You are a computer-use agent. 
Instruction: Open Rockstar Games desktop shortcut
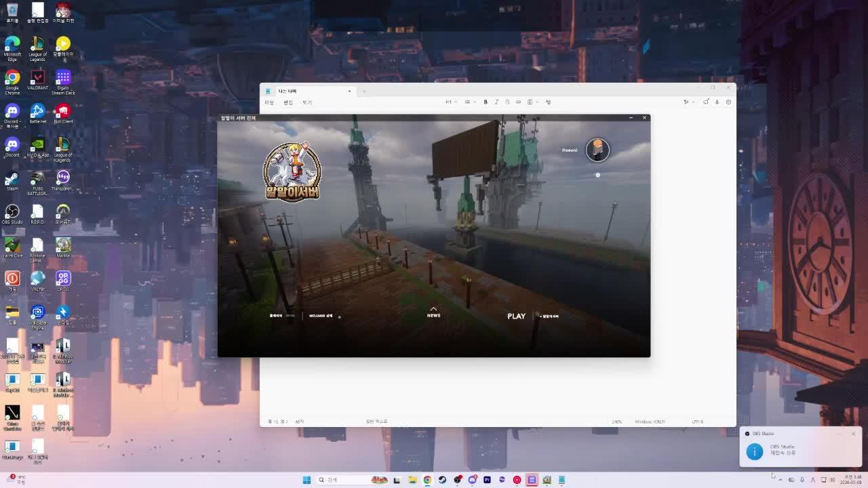tap(37, 250)
